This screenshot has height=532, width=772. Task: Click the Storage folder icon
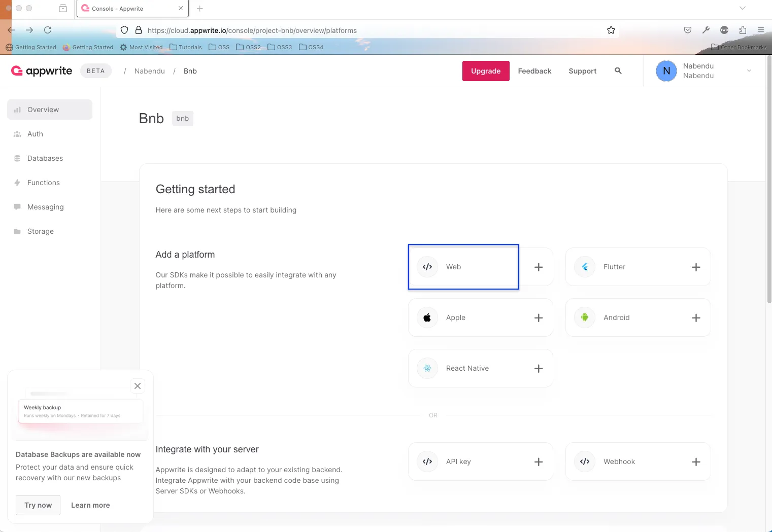[x=17, y=231]
